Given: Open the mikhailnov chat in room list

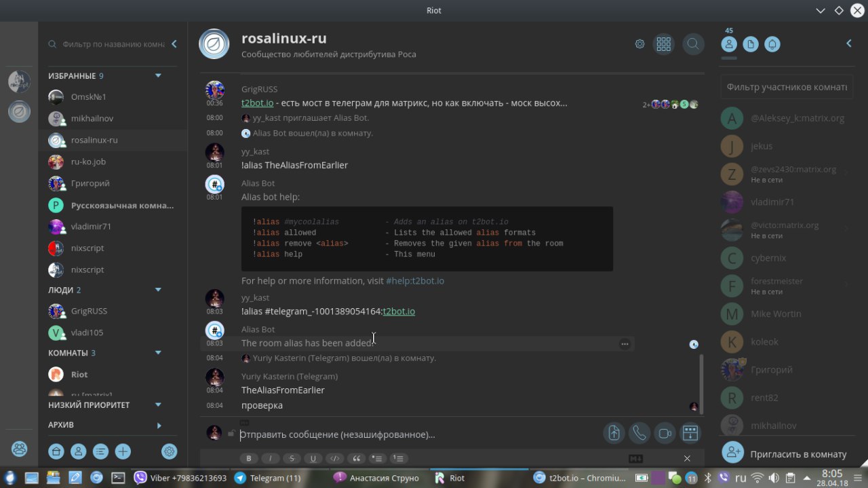Looking at the screenshot, I should [x=113, y=119].
